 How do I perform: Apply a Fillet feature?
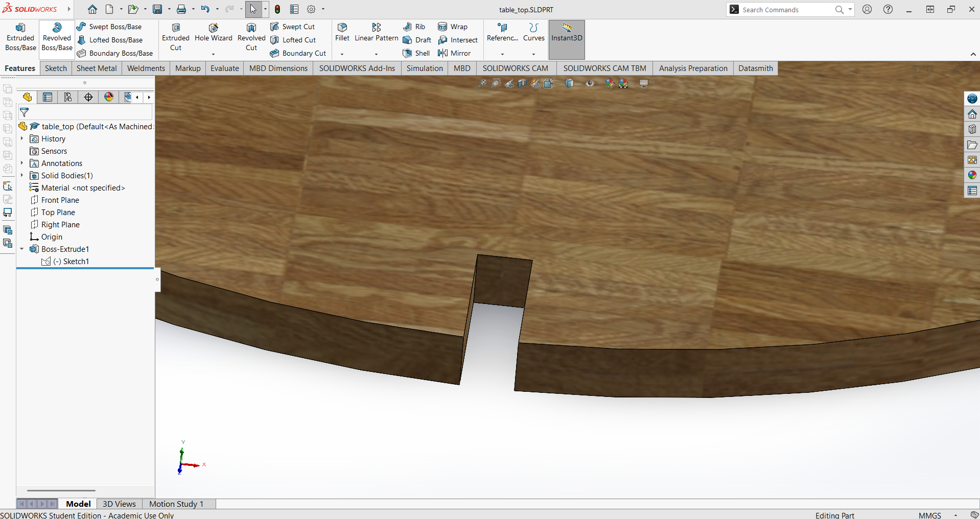pyautogui.click(x=342, y=33)
